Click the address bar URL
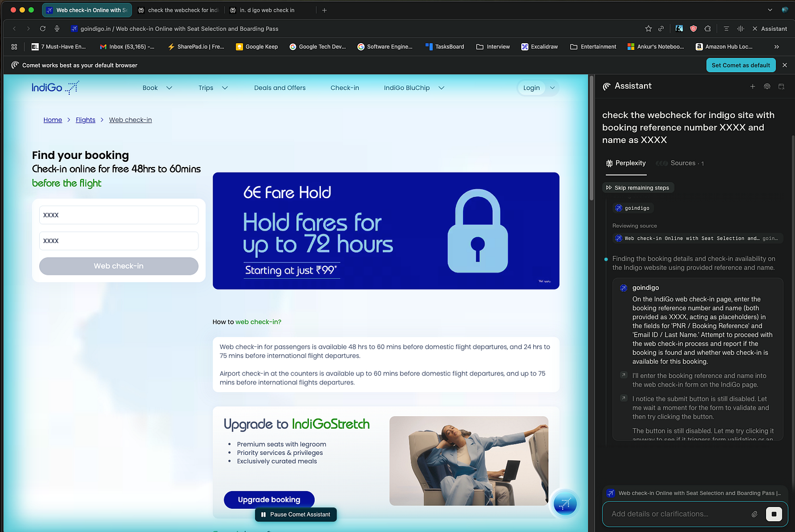 pyautogui.click(x=179, y=28)
